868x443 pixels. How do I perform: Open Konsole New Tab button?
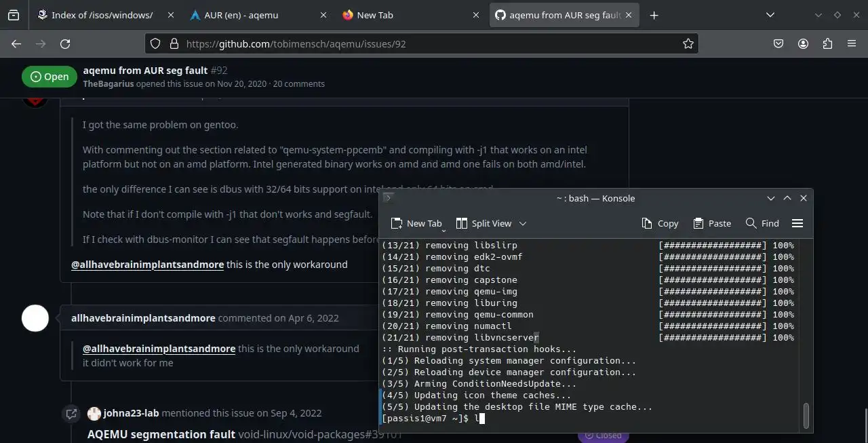[416, 223]
